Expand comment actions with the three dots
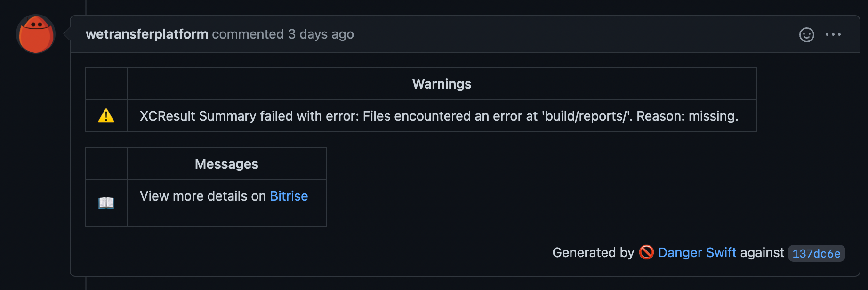 pyautogui.click(x=834, y=34)
